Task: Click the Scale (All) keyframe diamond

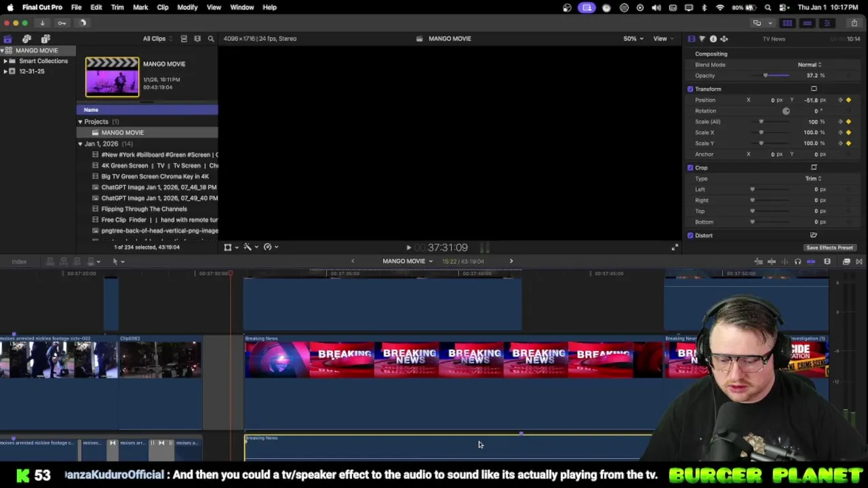Action: [x=848, y=121]
